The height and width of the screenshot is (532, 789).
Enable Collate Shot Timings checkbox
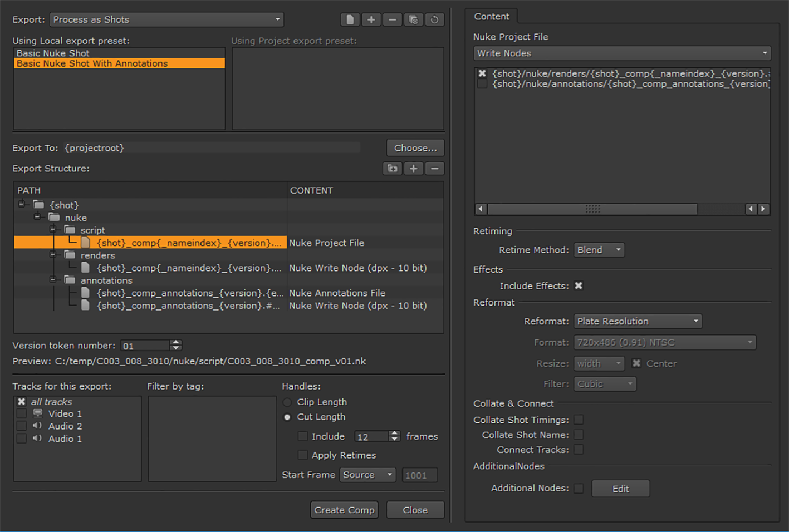pyautogui.click(x=579, y=420)
